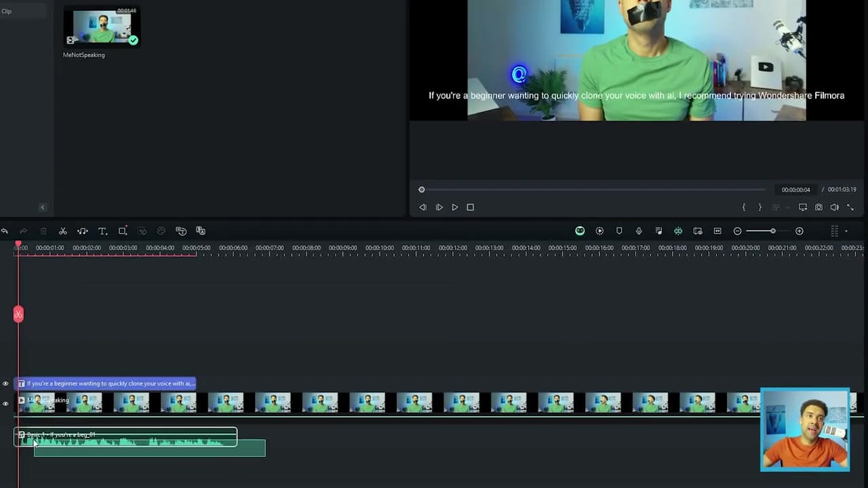
Task: Open preview display settings monitor icon
Action: pos(803,207)
